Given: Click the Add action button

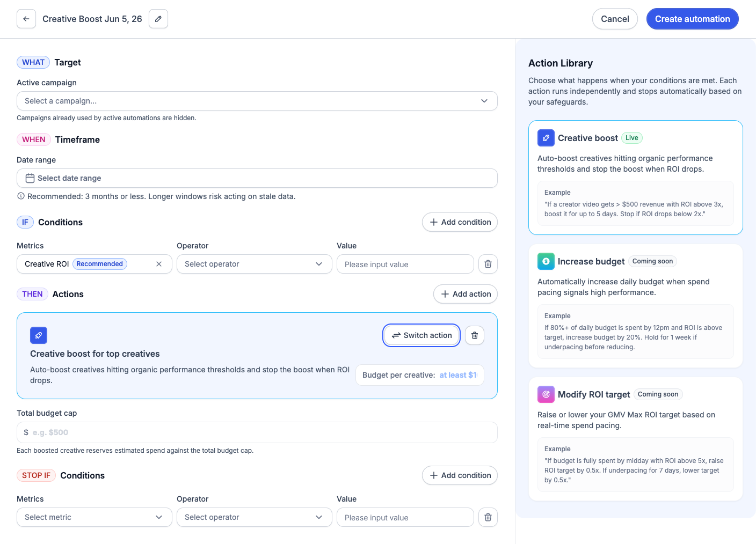Looking at the screenshot, I should click(x=466, y=294).
